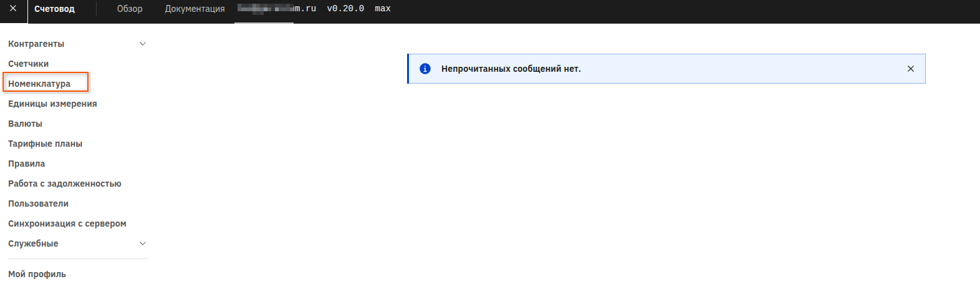
Task: Switch to the Обзор tab
Action: [130, 9]
